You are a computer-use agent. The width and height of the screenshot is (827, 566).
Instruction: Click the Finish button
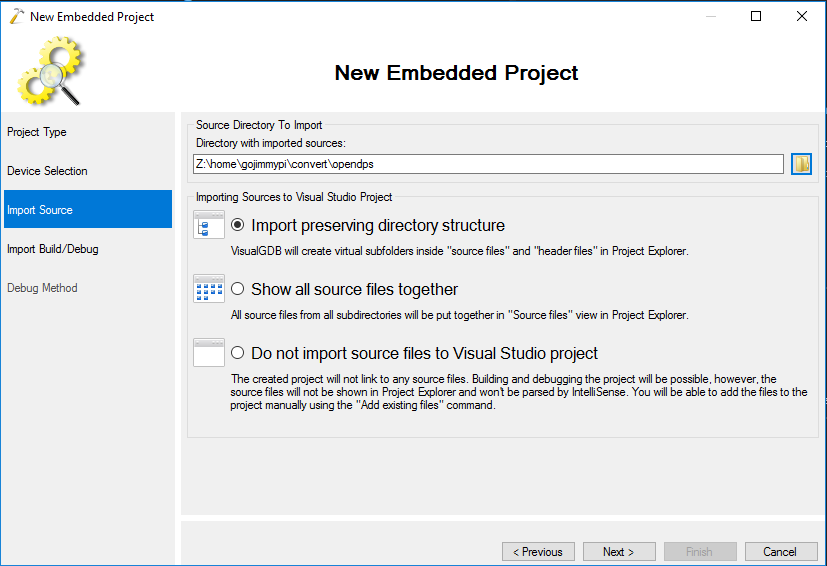700,552
